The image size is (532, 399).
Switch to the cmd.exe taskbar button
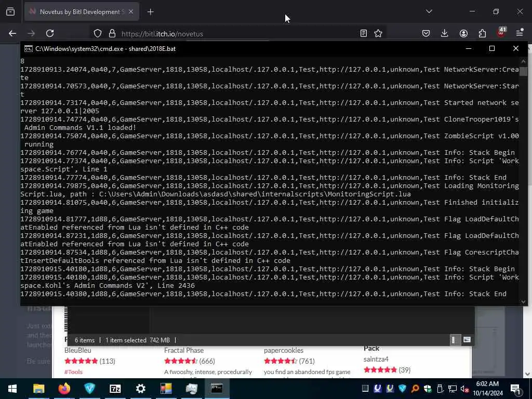pos(217,389)
